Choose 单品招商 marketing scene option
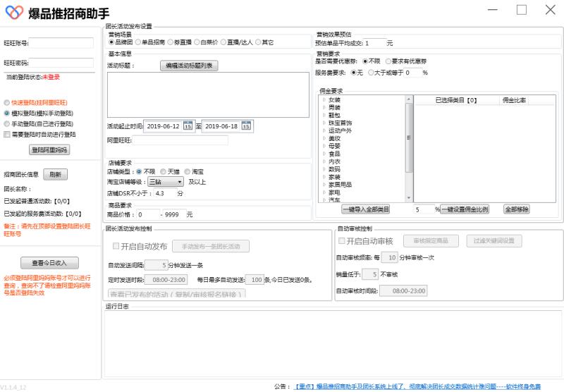The width and height of the screenshot is (564, 392). point(137,42)
